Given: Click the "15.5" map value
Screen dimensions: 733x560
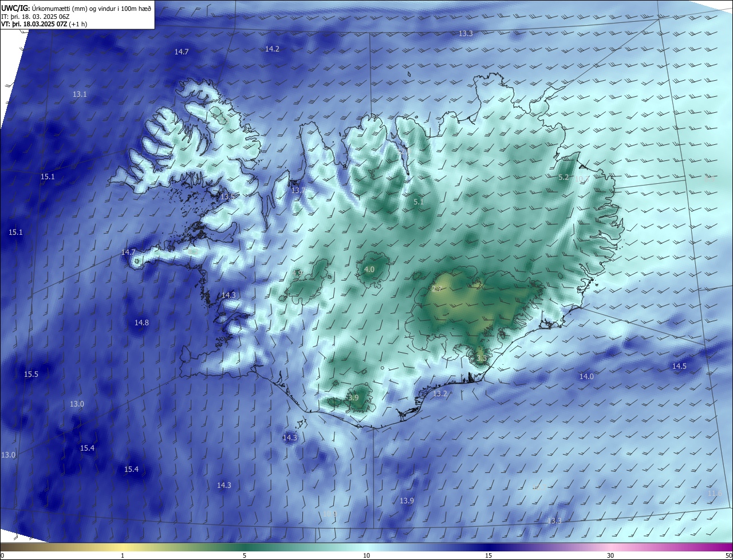Looking at the screenshot, I should (31, 374).
